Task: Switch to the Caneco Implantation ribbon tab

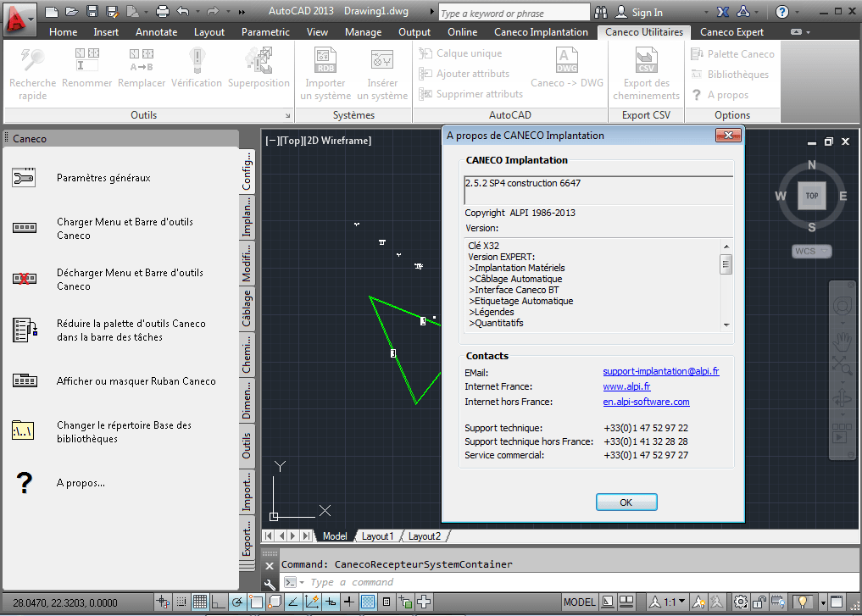Action: (x=541, y=32)
